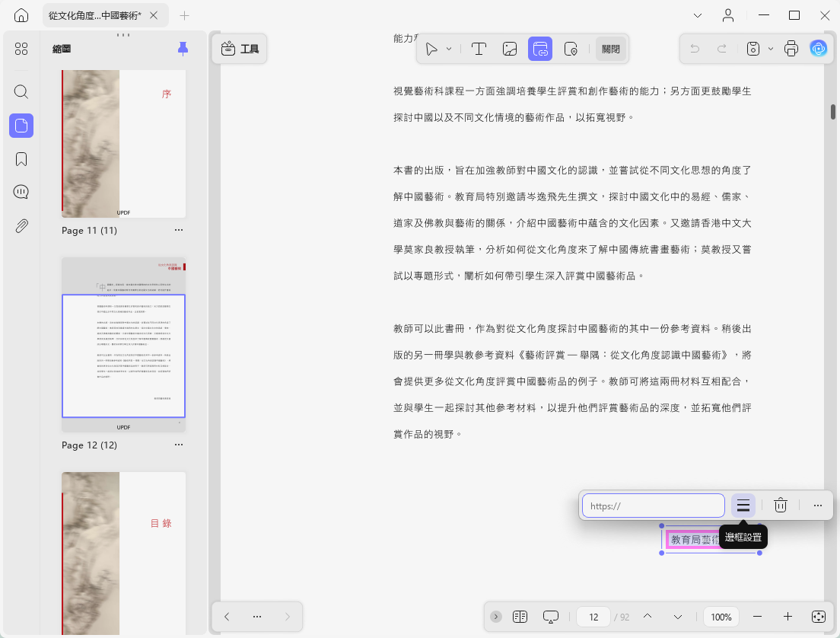Select Page 12 thumbnail

tap(124, 345)
